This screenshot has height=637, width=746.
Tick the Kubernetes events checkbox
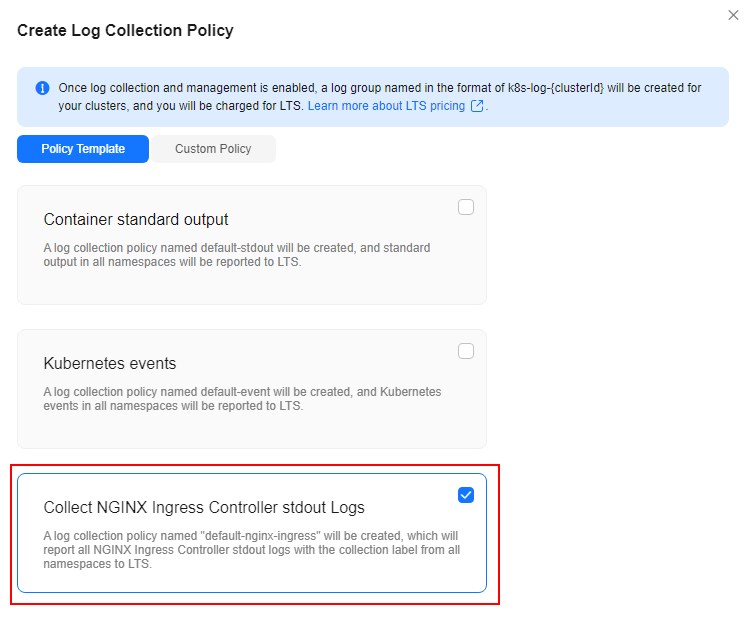466,351
